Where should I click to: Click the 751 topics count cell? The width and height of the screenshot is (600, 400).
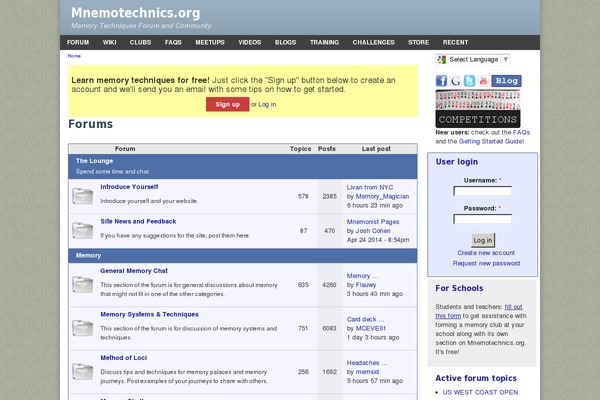tap(303, 328)
